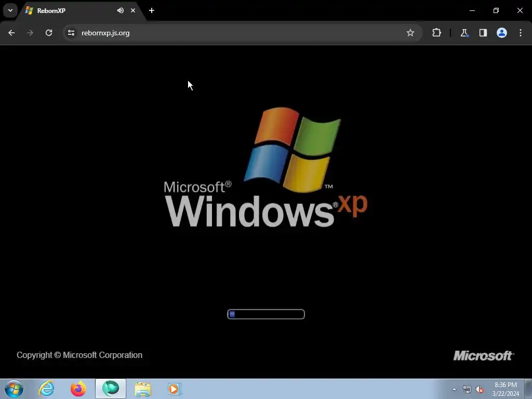The image size is (532, 399).
Task: Open the clock showing 8:36 PM
Action: (x=506, y=389)
